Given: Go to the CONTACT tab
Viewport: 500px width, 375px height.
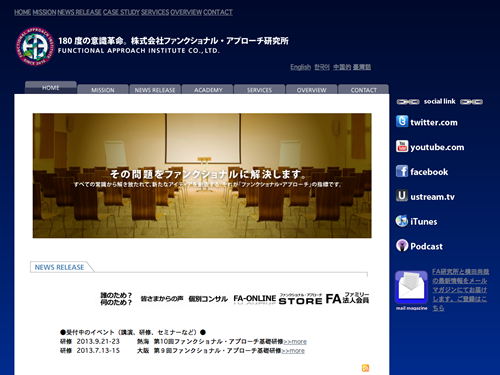Looking at the screenshot, I should tap(363, 90).
